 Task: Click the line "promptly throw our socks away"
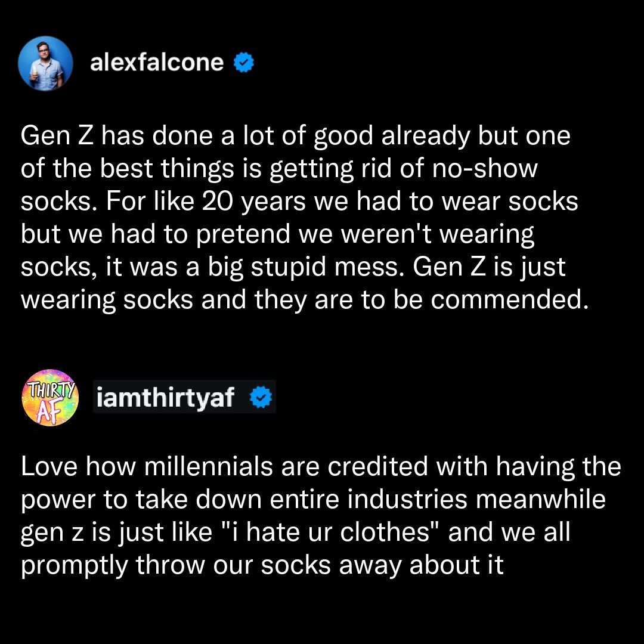coord(262,565)
